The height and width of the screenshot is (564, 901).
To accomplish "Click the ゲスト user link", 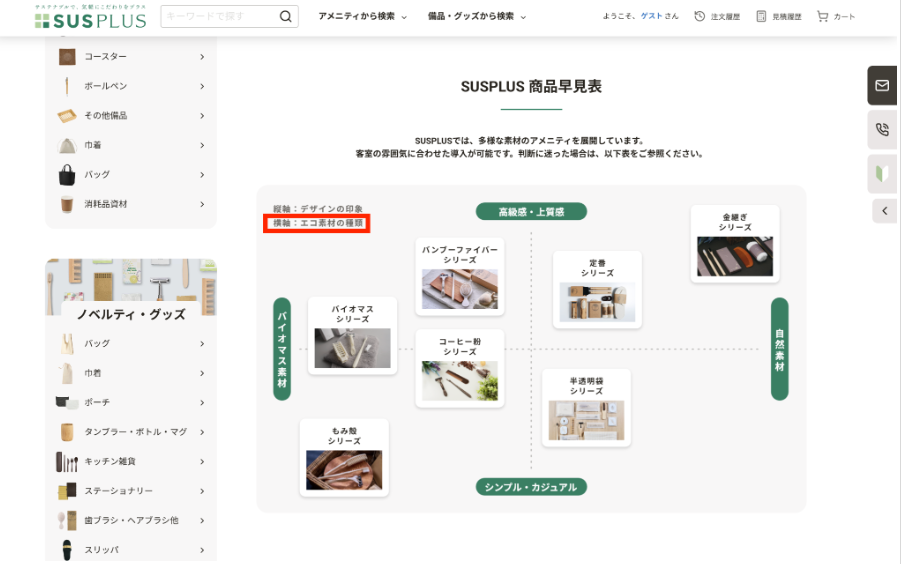I will tap(652, 17).
